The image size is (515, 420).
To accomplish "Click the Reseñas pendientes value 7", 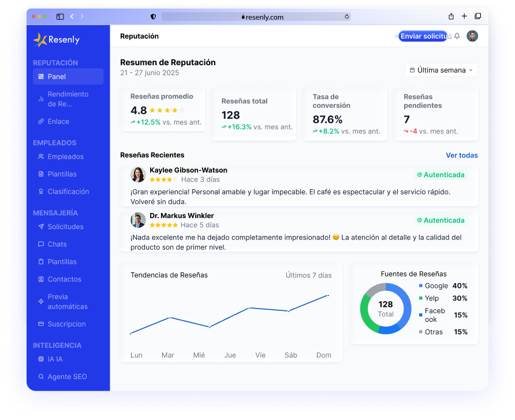I will click(x=406, y=119).
